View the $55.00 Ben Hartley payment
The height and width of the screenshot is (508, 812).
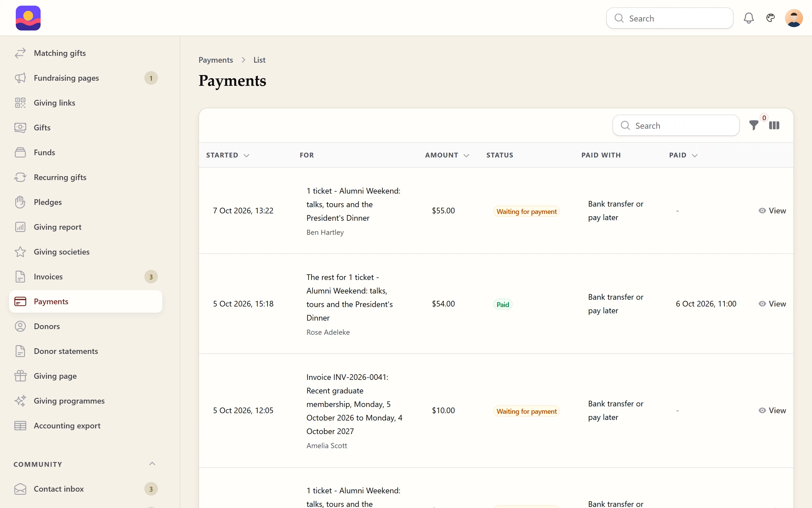772,211
